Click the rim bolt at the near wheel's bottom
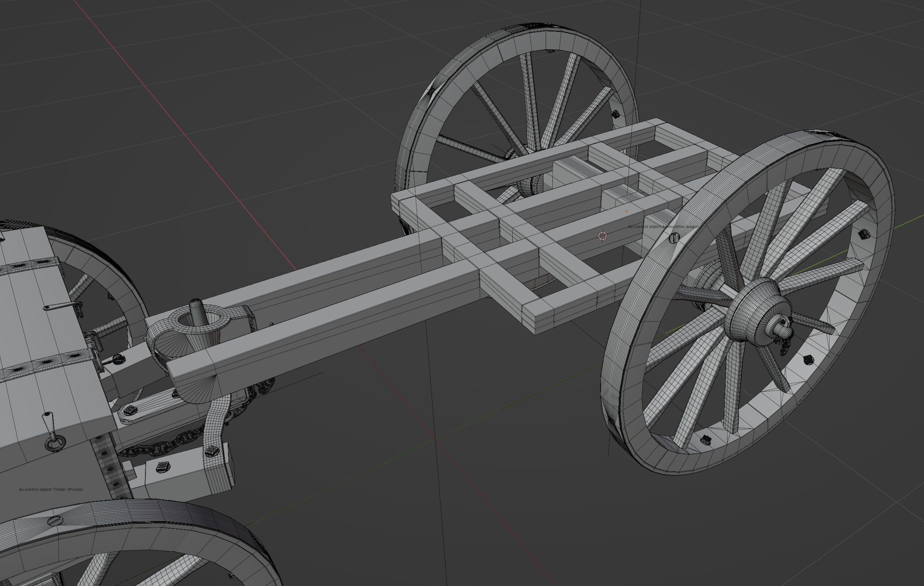Screen dimensions: 924x586 pos(705,440)
